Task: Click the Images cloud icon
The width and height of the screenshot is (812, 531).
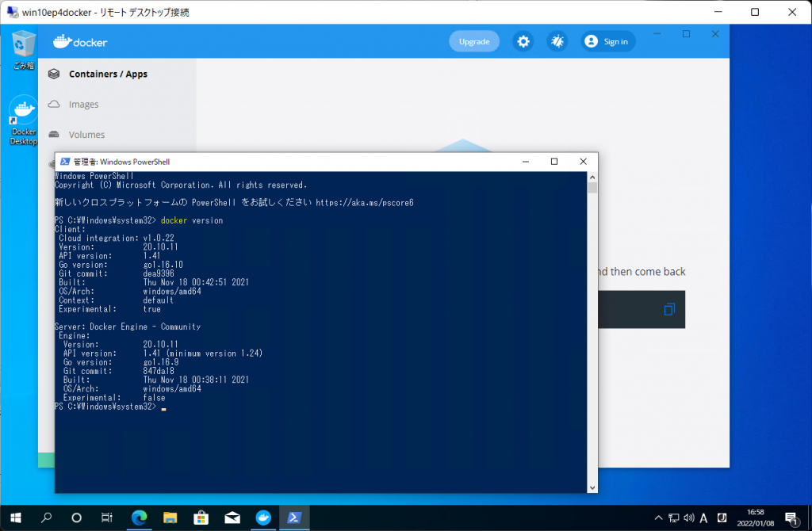Action: [54, 104]
